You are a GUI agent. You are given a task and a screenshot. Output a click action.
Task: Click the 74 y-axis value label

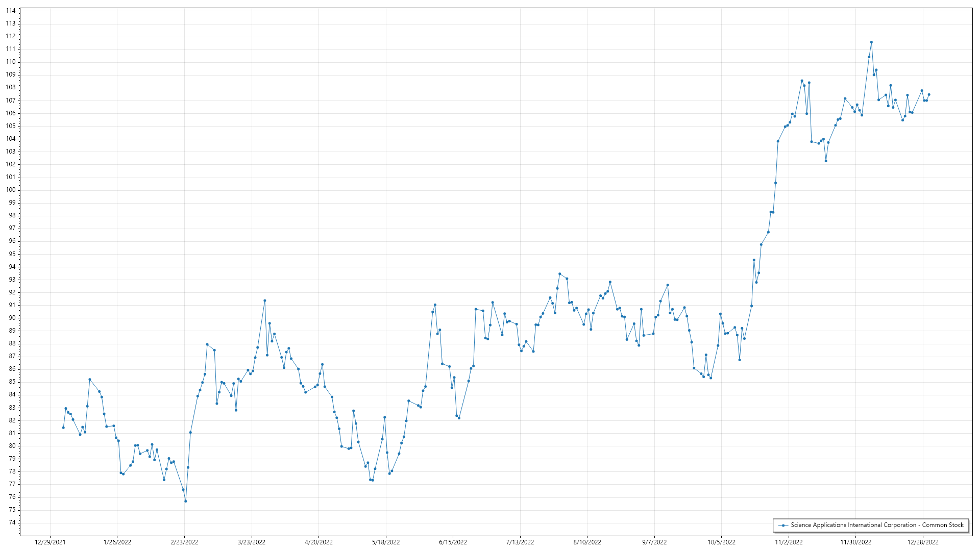click(x=12, y=522)
